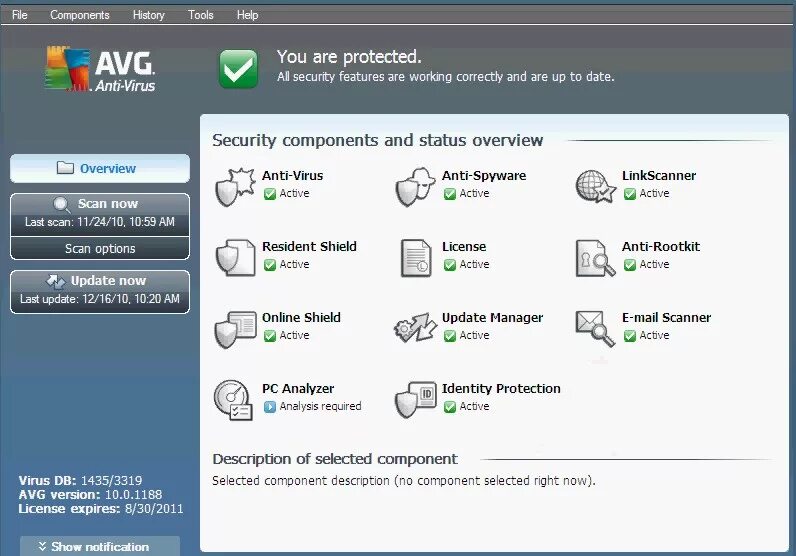This screenshot has width=796, height=556.
Task: Click the Identity Protection label
Action: click(x=501, y=388)
